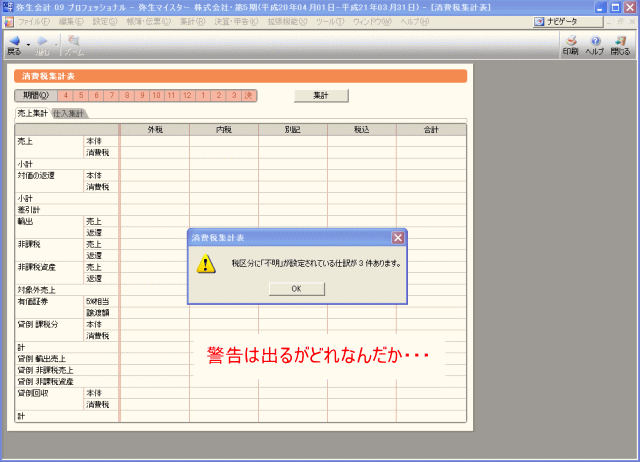The width and height of the screenshot is (640, 462).
Task: Click the 貸倒 非課税売上 row label
Action: 45,370
